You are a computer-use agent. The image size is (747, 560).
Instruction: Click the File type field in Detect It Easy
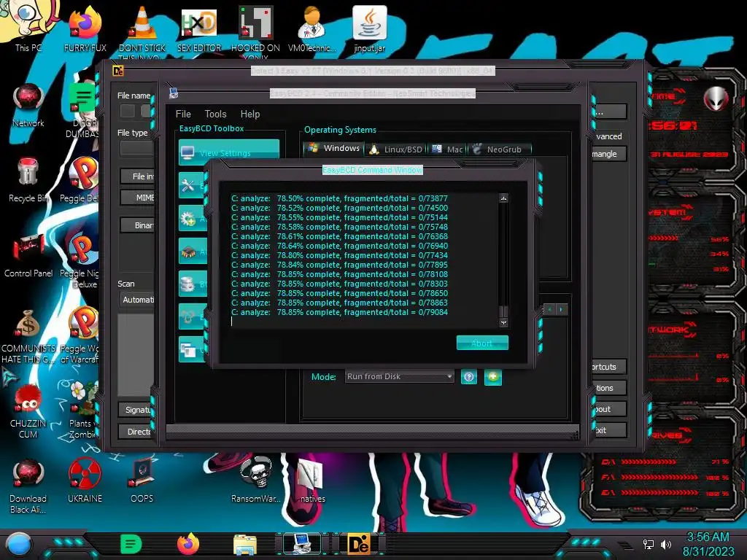tap(136, 148)
